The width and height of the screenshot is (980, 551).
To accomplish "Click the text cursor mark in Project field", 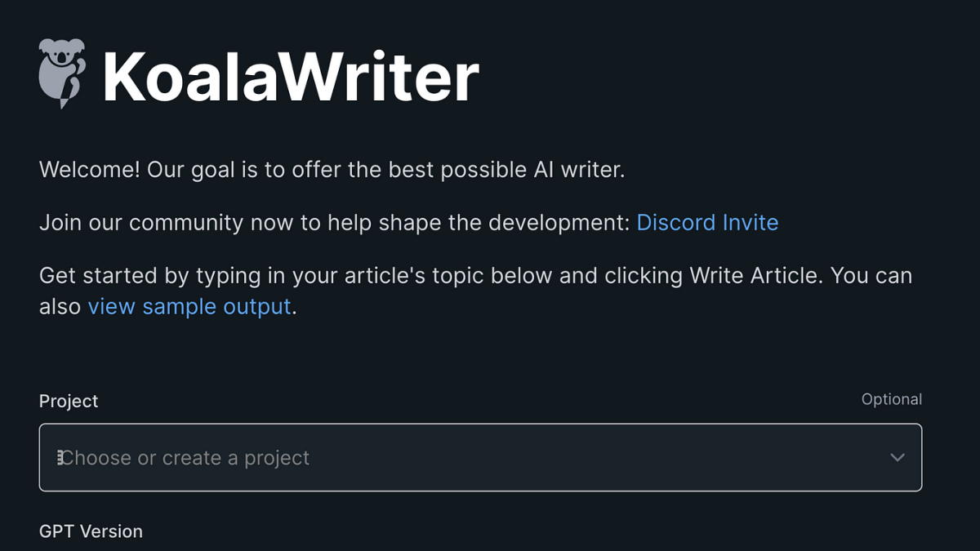I will coord(60,458).
